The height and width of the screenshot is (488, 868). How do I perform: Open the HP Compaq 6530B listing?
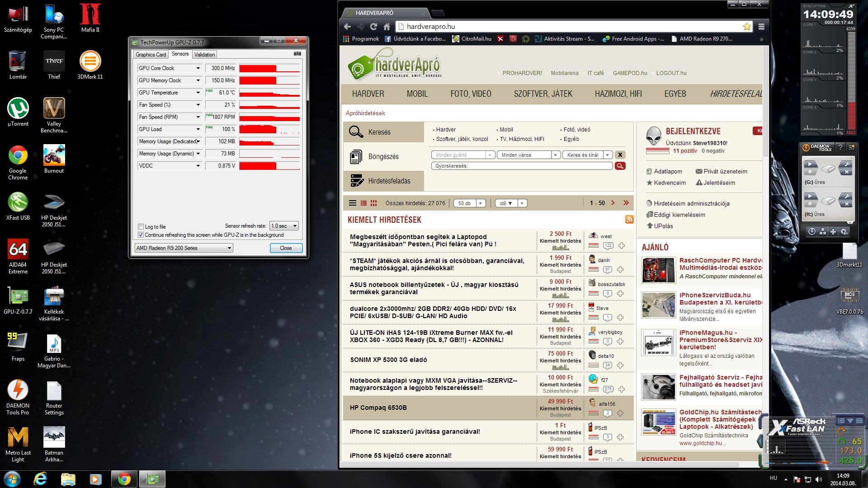click(378, 408)
